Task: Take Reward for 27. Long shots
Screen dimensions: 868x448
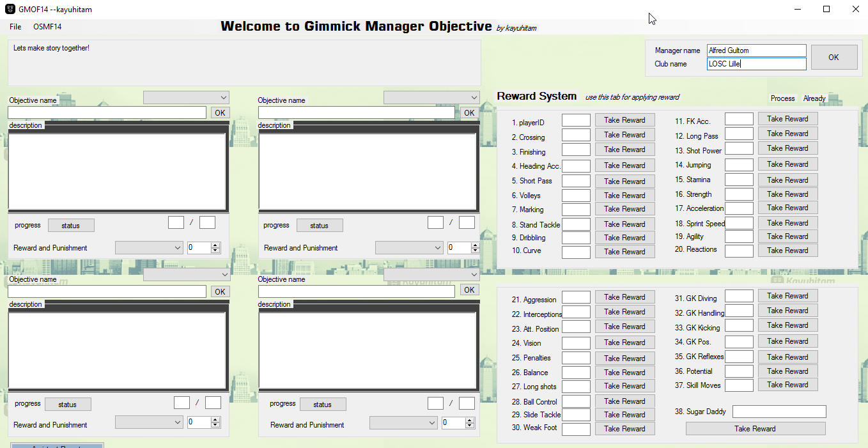Action: 624,386
